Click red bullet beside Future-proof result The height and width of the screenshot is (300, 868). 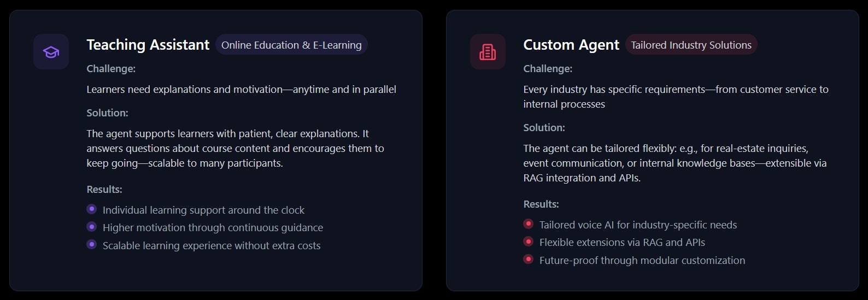pos(528,260)
